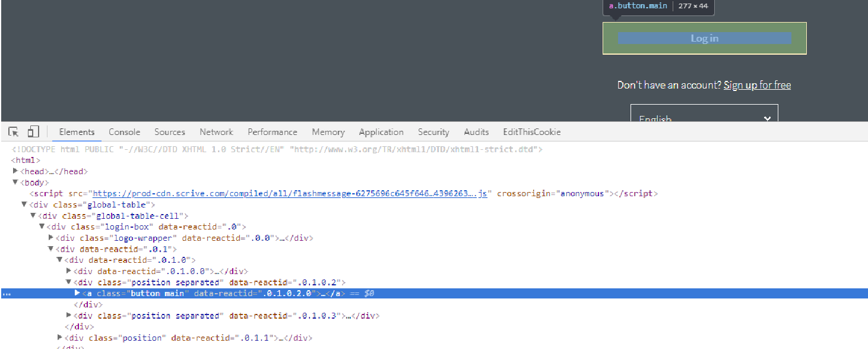Switch to the Console tab
The height and width of the screenshot is (349, 868).
point(124,132)
